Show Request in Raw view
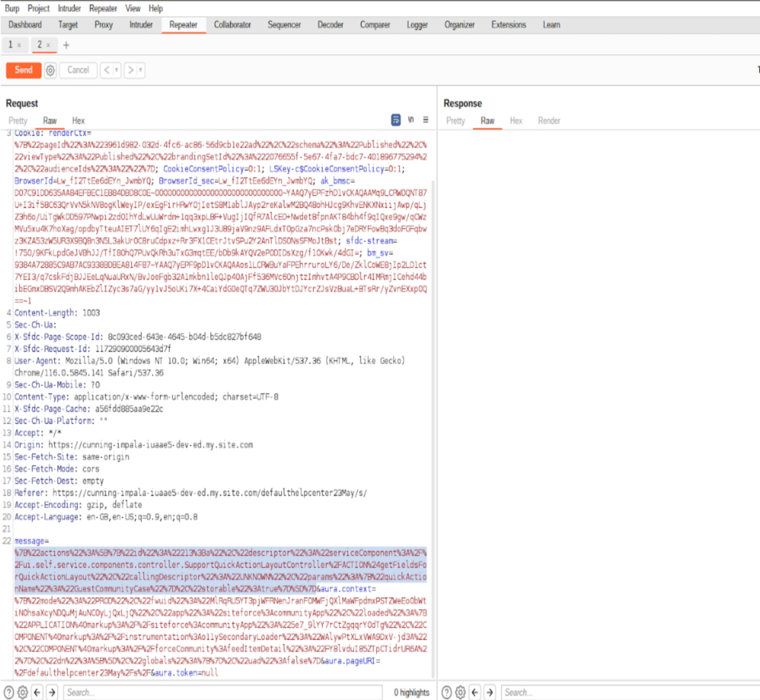 pos(50,121)
